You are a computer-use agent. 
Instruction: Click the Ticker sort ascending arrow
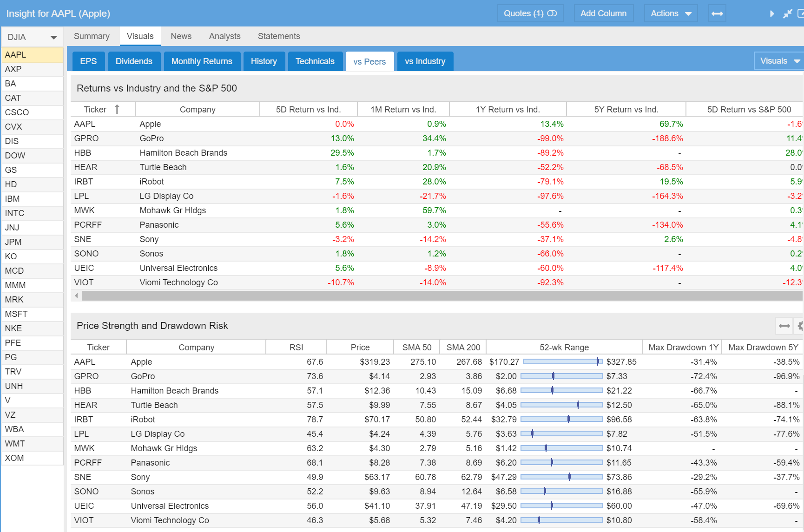coord(117,109)
